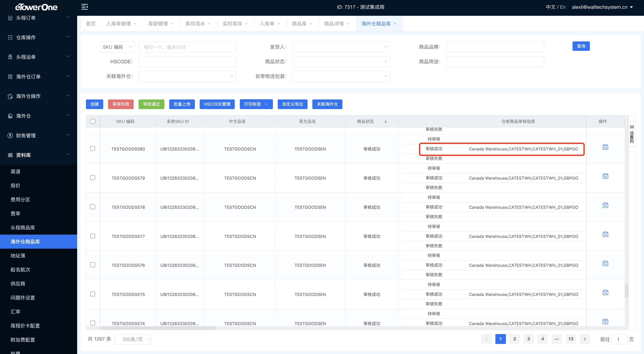Click the 查询 search button
Viewport: 644px width, 354px height.
581,46
